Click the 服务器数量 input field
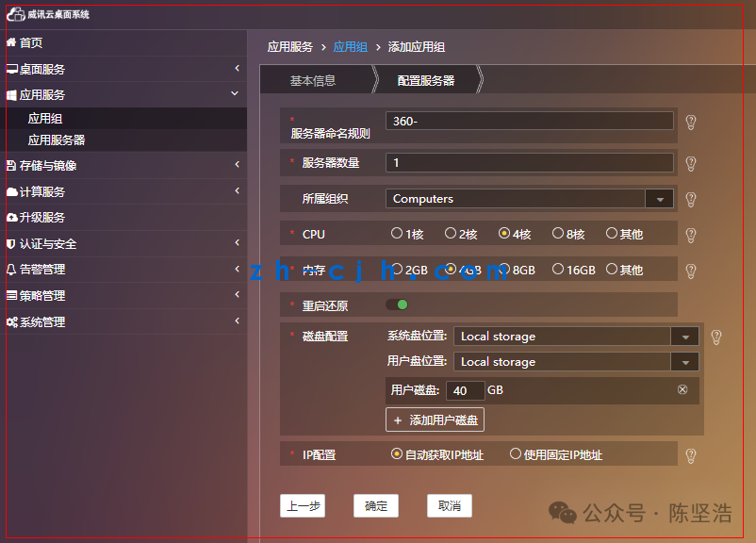756x543 pixels. click(530, 162)
